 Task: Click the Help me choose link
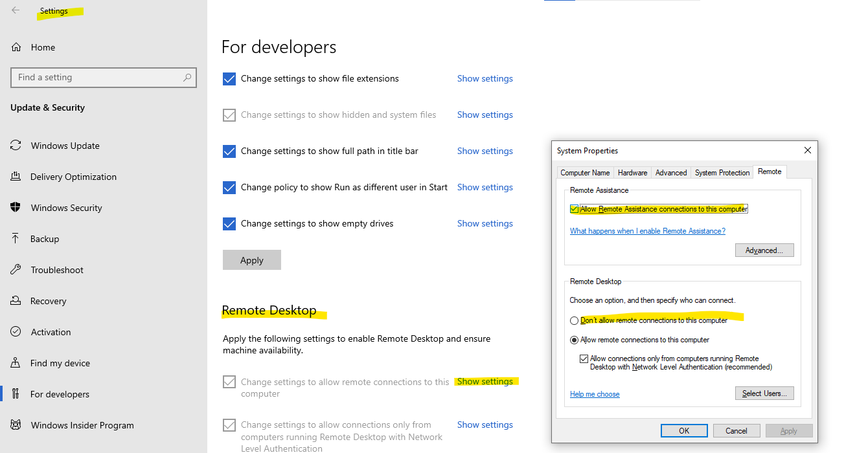pos(595,394)
